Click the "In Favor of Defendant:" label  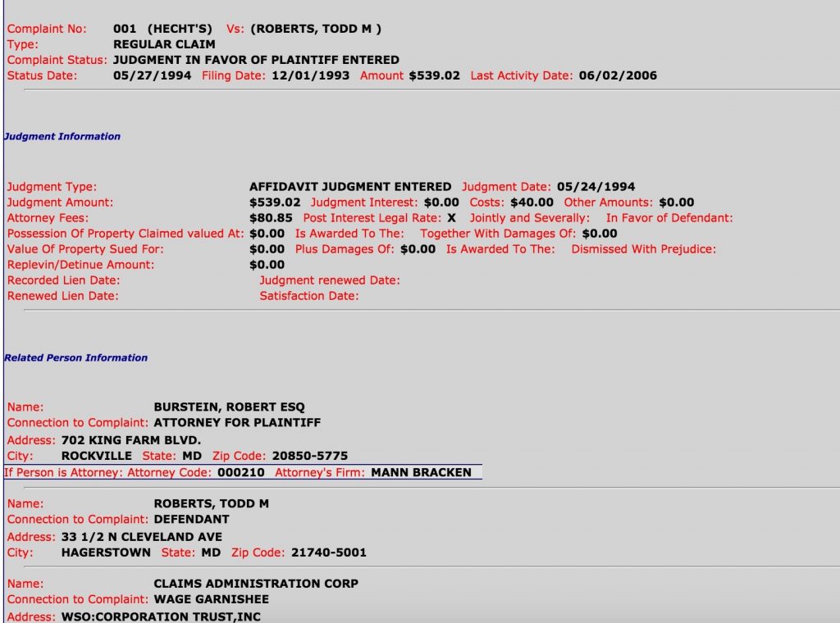[669, 218]
